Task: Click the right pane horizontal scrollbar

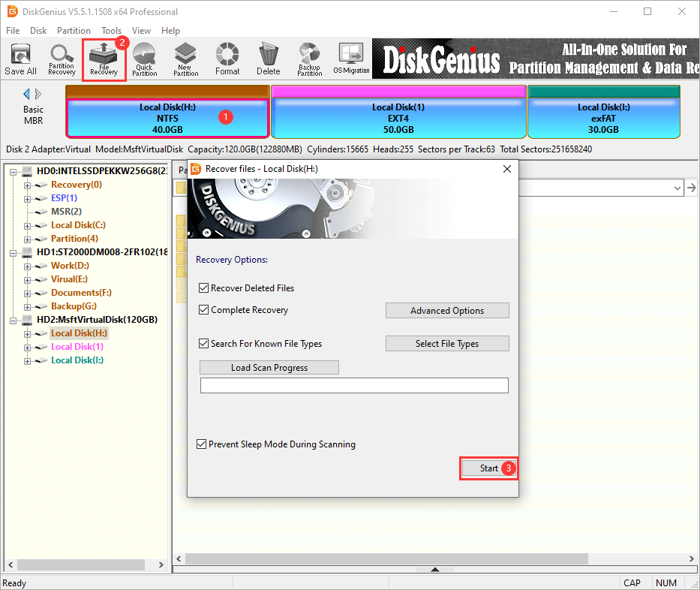Action: [386, 558]
